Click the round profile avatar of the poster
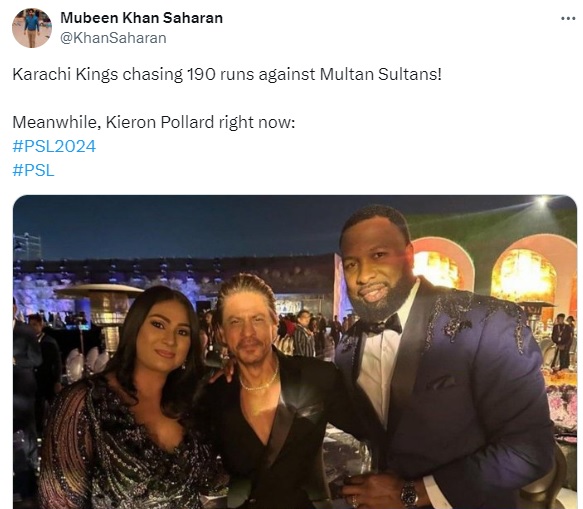This screenshot has width=583, height=509. click(x=32, y=28)
